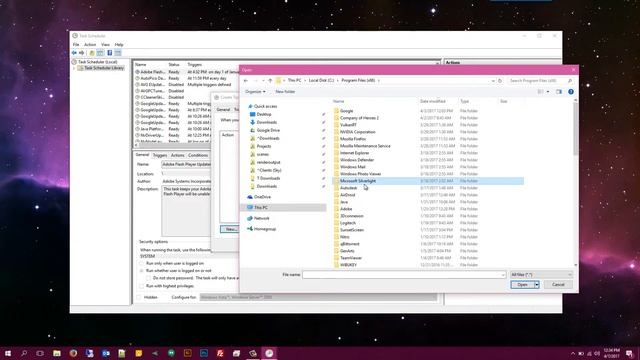
Task: Go back in Open dialog navigation
Action: (x=246, y=81)
